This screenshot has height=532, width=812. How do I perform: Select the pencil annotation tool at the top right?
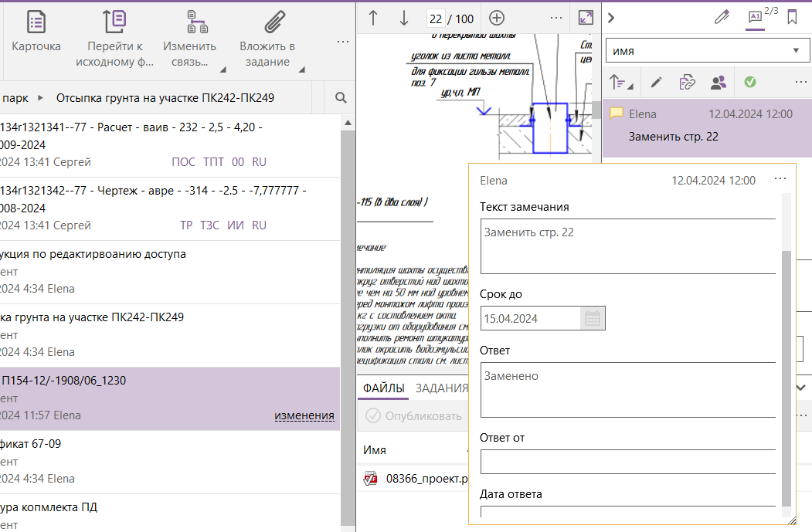[722, 18]
